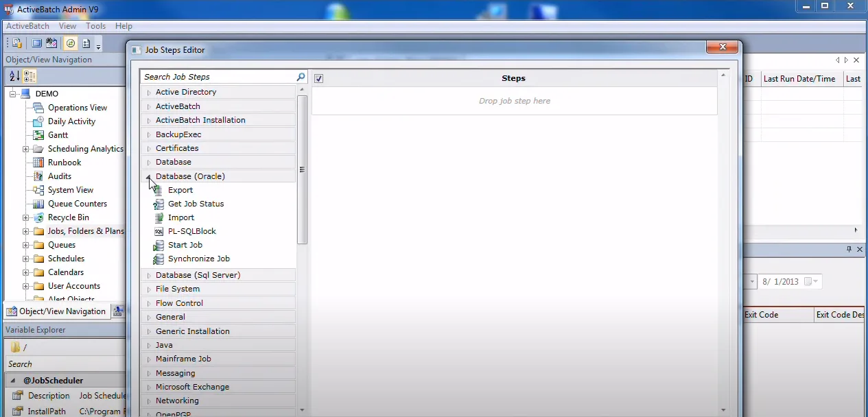Open System View in navigation tree

coord(71,190)
